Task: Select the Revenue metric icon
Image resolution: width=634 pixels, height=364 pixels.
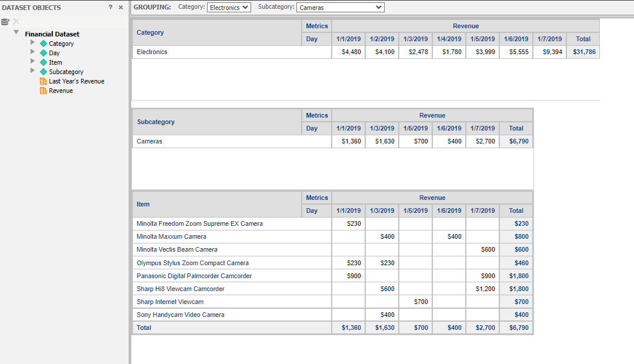Action: click(x=44, y=91)
